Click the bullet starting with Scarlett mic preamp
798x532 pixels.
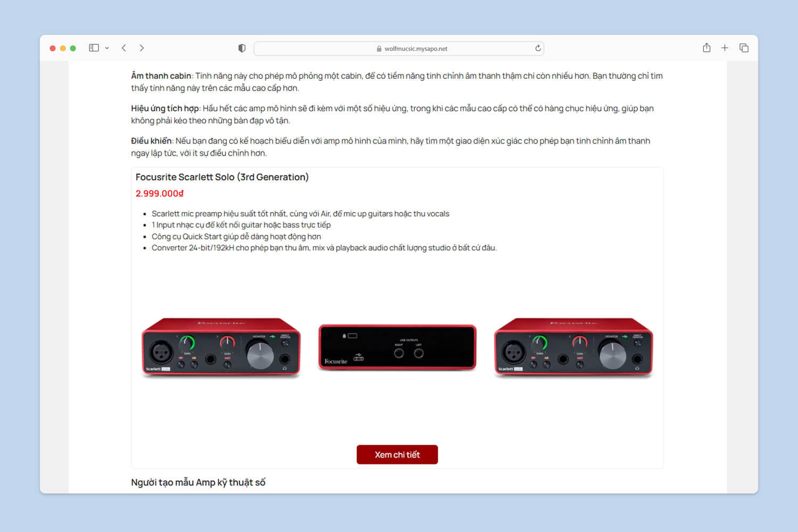coord(301,214)
